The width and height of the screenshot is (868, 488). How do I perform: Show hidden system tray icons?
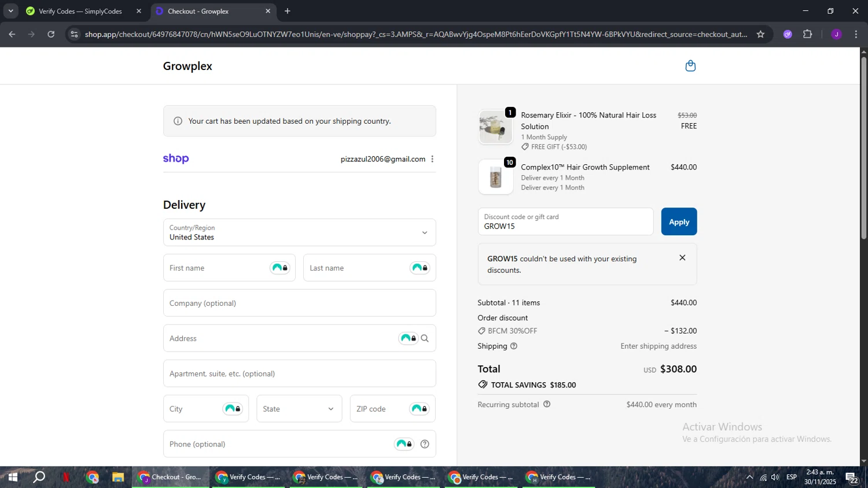coord(749,477)
